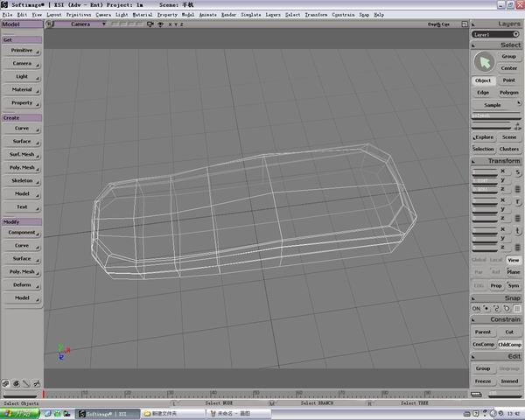
Task: Click the selection navigation arrows icon
Action: coord(518,127)
